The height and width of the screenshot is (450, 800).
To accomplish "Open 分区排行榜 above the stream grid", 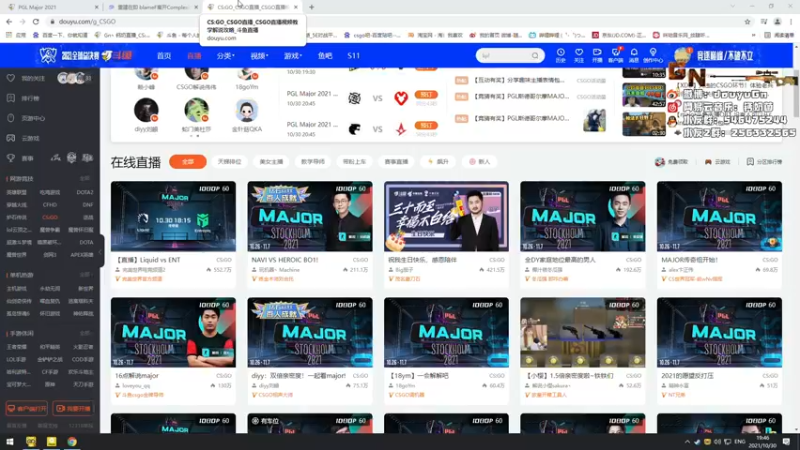I will [x=764, y=162].
